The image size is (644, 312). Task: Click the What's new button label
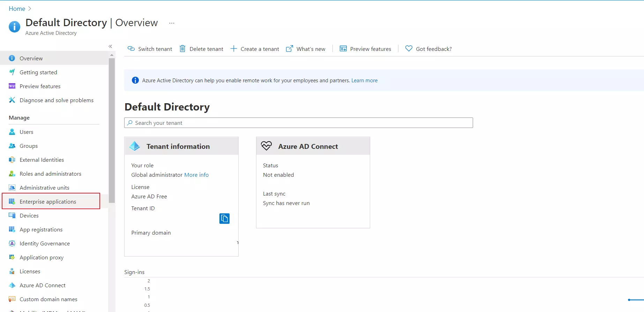click(x=311, y=49)
